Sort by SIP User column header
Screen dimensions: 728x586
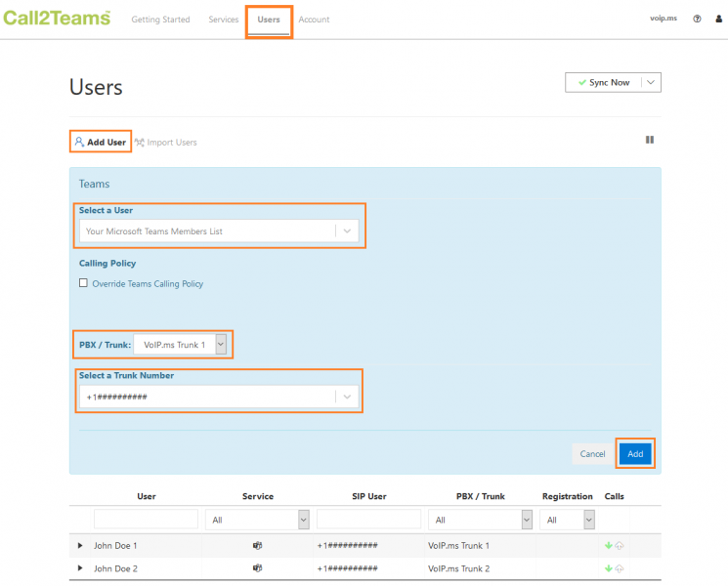coord(369,496)
